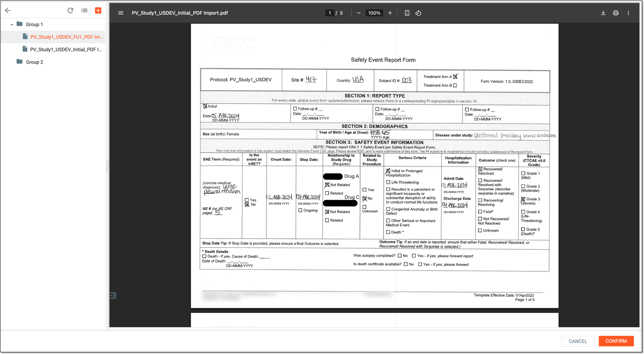Click the orange add plus icon
The width and height of the screenshot is (644, 354).
pos(98,10)
